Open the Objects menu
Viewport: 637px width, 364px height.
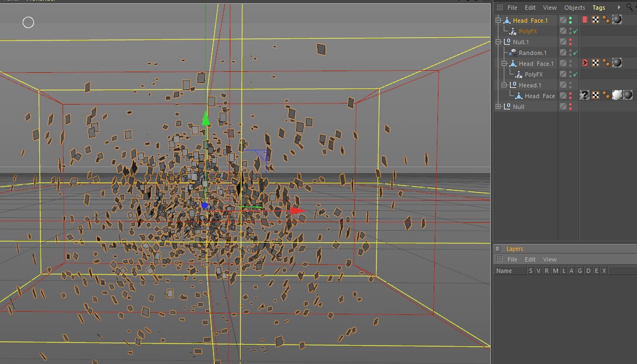[574, 8]
